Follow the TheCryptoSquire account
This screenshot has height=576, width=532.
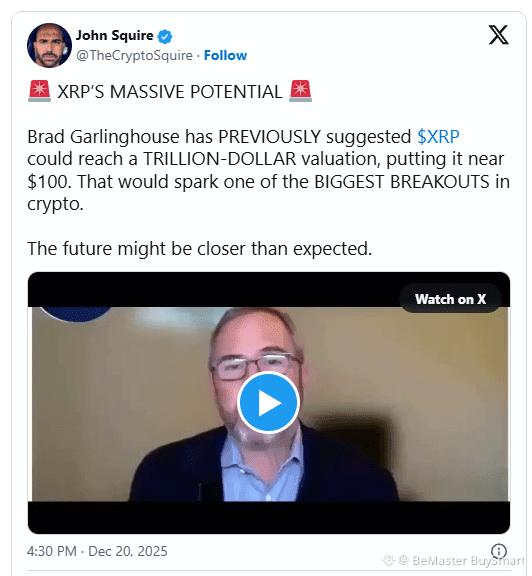click(225, 55)
